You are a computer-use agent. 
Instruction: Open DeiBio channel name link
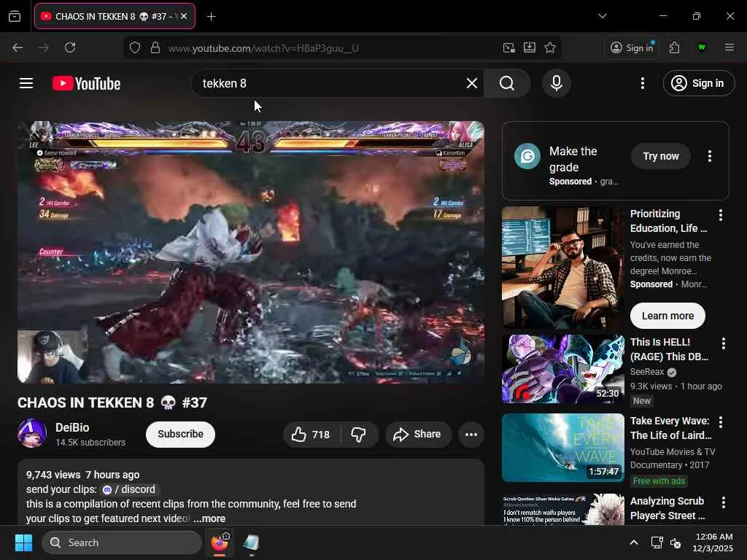[x=72, y=427]
